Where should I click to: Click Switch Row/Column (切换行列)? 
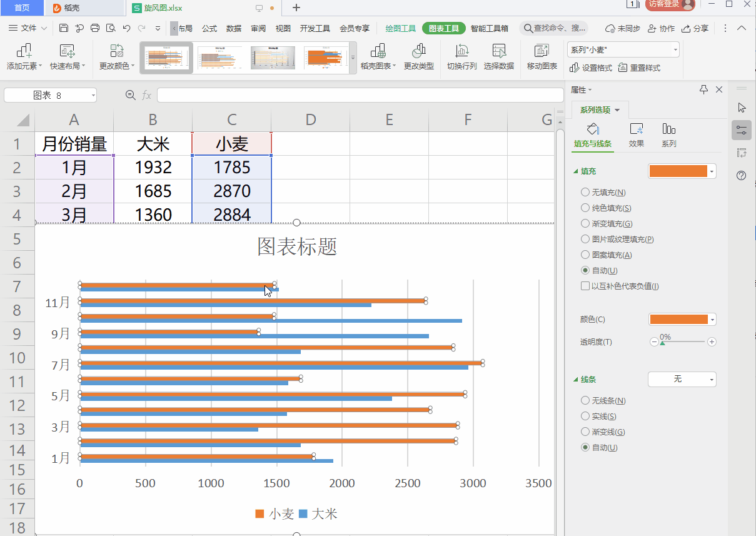pos(461,58)
